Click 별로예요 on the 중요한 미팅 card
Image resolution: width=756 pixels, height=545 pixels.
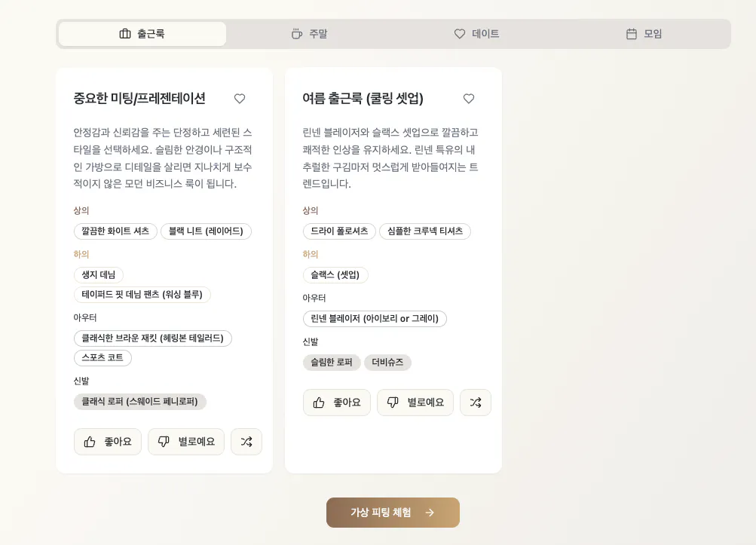[x=186, y=442]
